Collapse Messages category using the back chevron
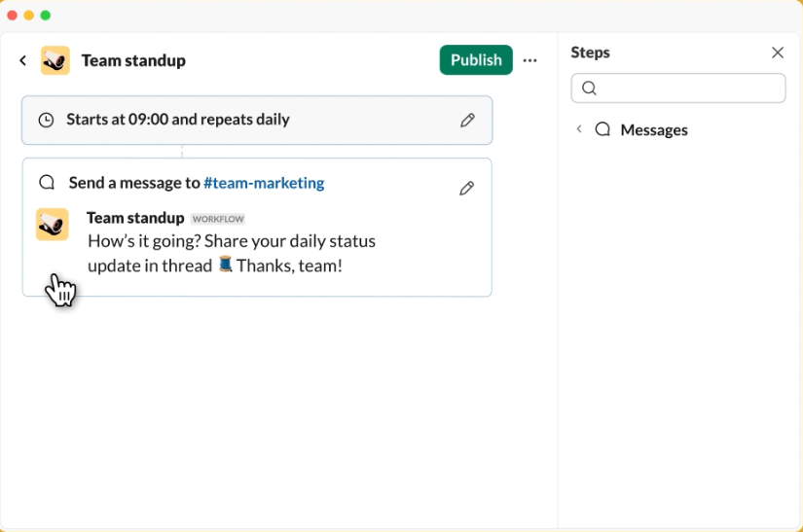Image resolution: width=803 pixels, height=532 pixels. pyautogui.click(x=579, y=129)
